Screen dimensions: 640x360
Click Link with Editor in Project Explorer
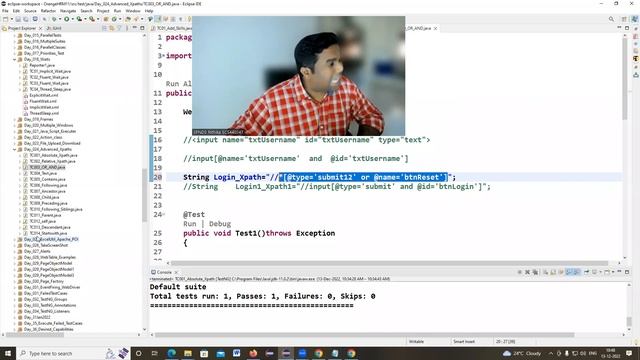point(111,28)
